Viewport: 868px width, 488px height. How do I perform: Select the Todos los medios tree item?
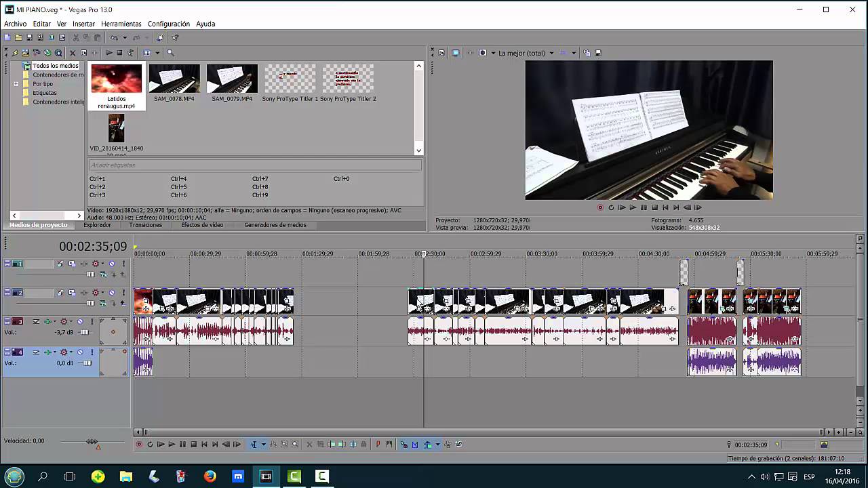tap(56, 66)
